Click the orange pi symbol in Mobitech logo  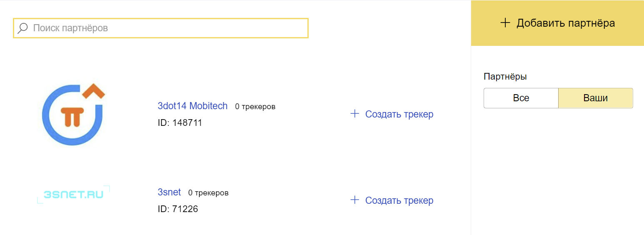pyautogui.click(x=73, y=115)
